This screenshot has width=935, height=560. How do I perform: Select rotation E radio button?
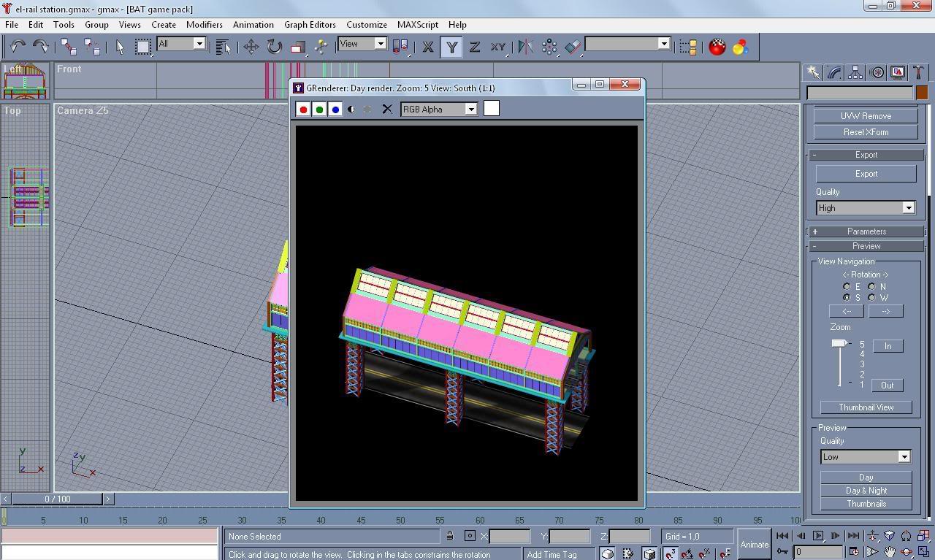[847, 287]
